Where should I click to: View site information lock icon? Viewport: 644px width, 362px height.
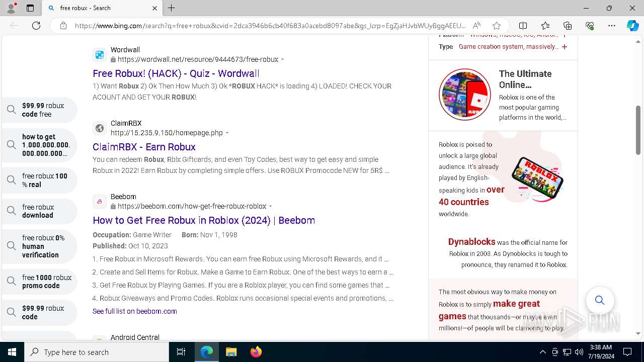63,26
